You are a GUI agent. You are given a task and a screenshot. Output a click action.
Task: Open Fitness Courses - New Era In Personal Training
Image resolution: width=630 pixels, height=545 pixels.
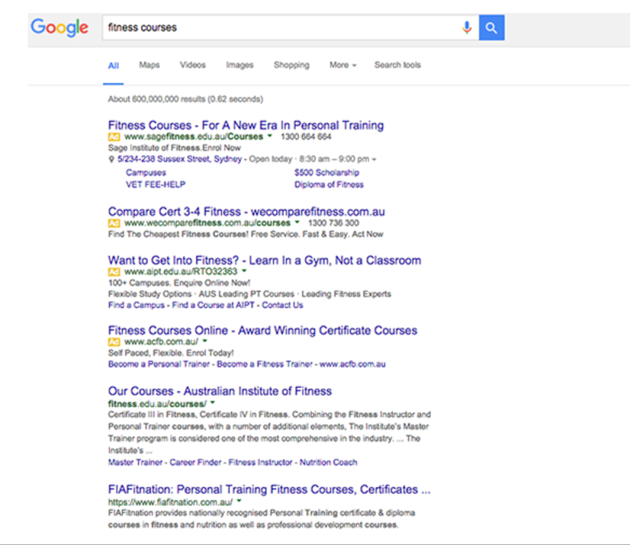click(x=246, y=125)
